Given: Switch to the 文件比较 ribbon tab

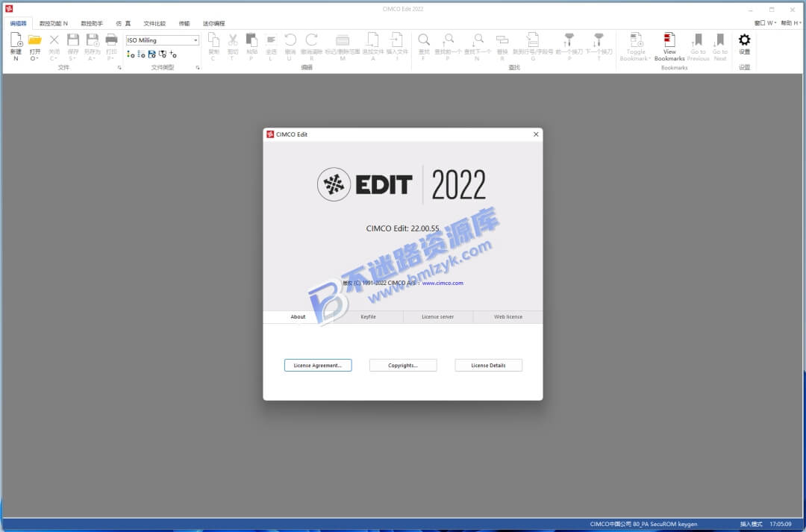Looking at the screenshot, I should point(154,23).
